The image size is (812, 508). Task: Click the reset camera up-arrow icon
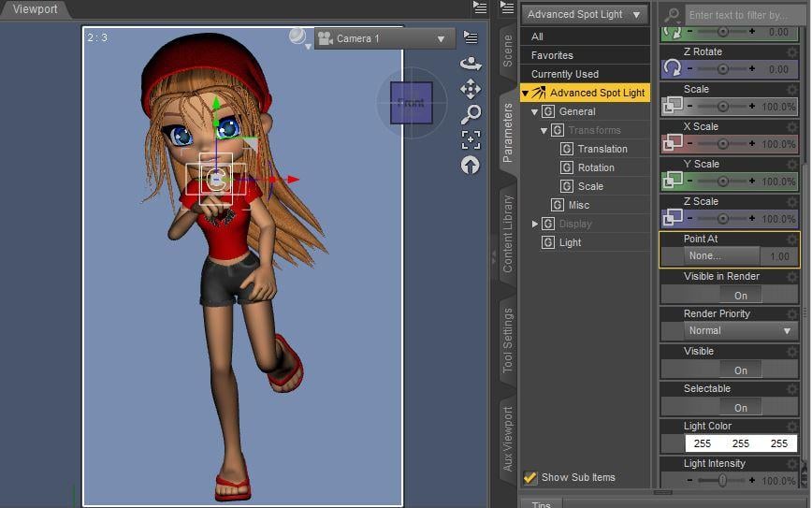471,166
